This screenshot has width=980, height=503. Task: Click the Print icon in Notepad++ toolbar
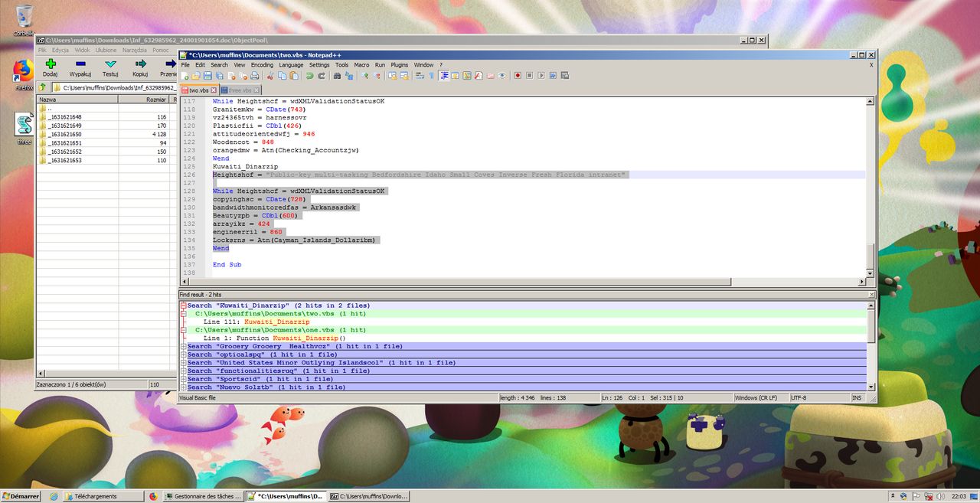[254, 76]
